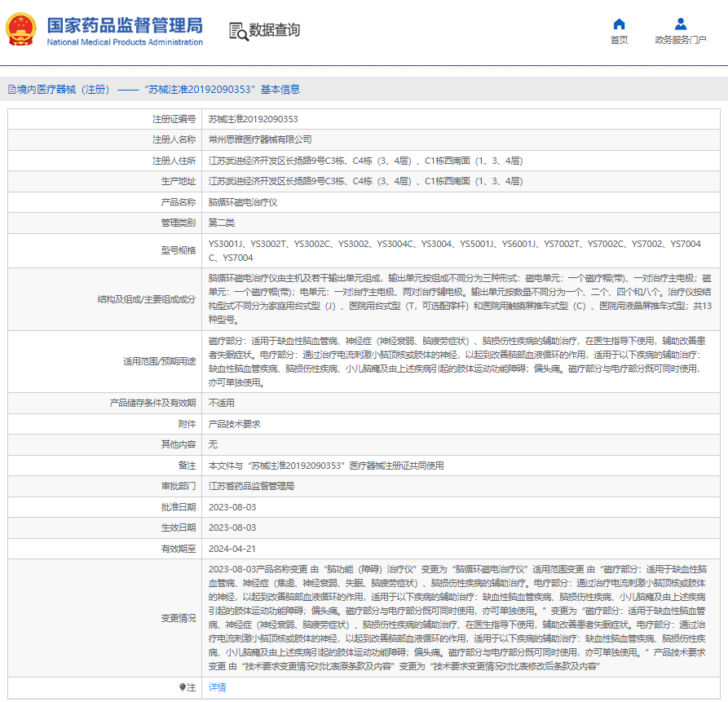Click the 变更情况 row label

(179, 618)
